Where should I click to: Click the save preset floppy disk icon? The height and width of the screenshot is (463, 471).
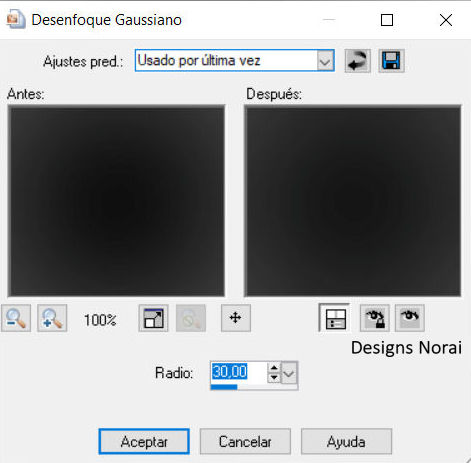391,61
